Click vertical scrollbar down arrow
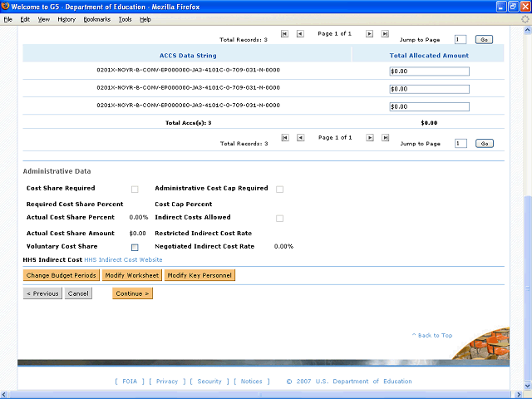 click(x=527, y=386)
